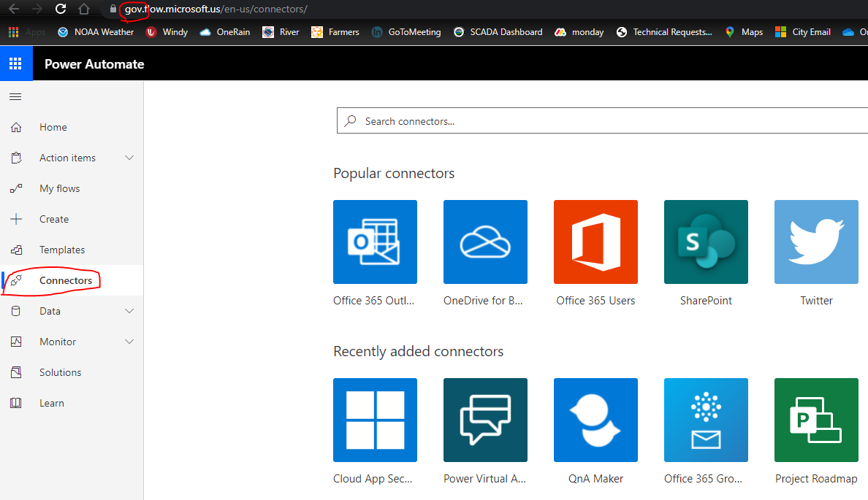Go to browser home page icon

tap(83, 9)
